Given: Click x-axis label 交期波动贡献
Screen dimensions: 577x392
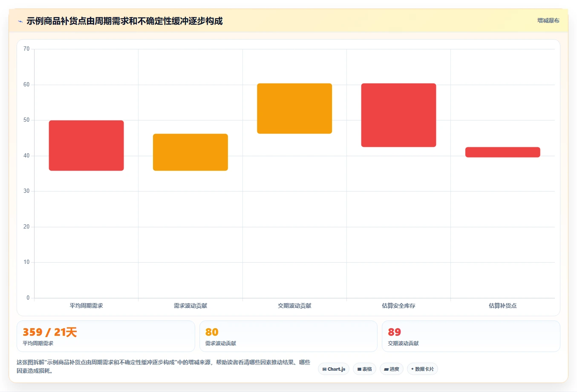Looking at the screenshot, I should [x=294, y=306].
